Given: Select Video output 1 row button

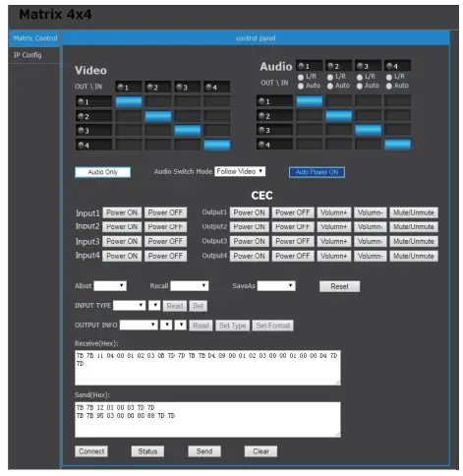Looking at the screenshot, I should click(93, 101).
